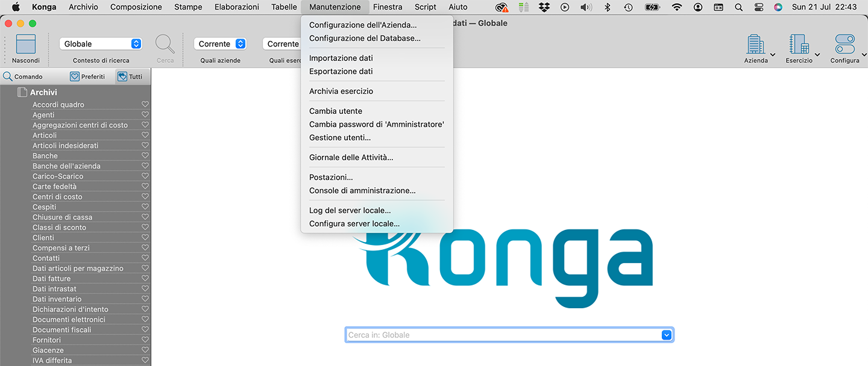Switch to the Comando tab
This screenshot has height=366, width=868.
[x=23, y=76]
